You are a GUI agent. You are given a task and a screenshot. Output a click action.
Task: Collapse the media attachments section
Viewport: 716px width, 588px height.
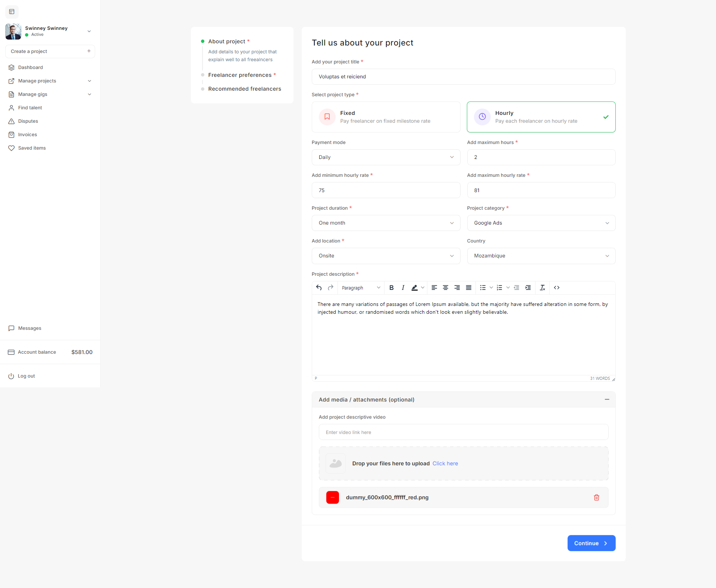[x=607, y=400]
